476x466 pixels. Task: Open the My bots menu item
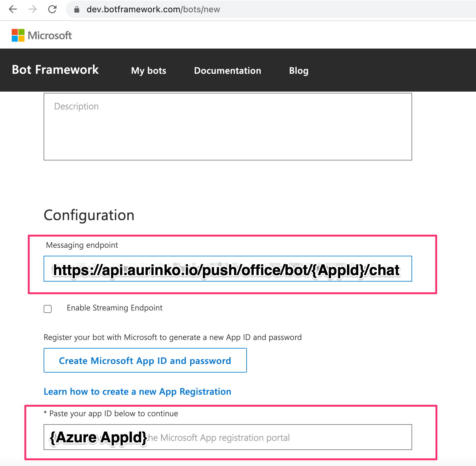click(x=149, y=71)
